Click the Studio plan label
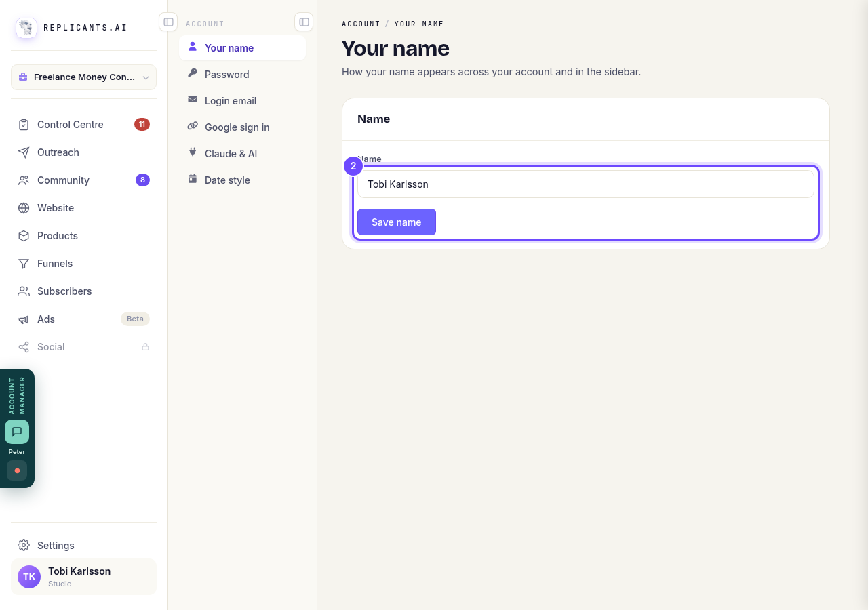Viewport: 868px width, 610px height. [x=60, y=584]
